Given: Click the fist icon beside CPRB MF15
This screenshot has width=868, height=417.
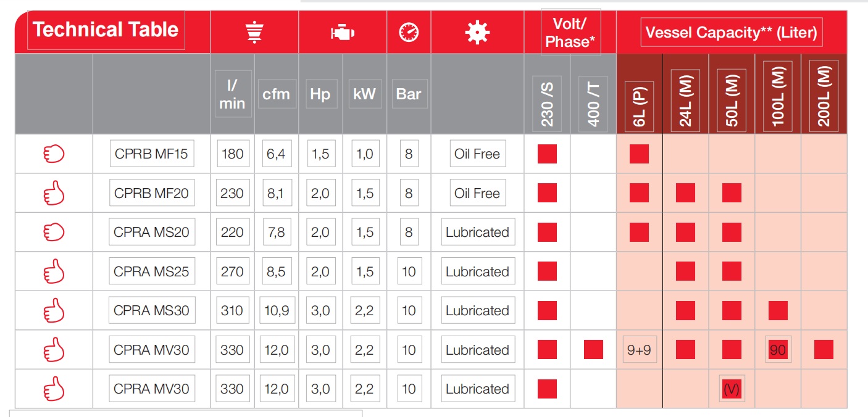Looking at the screenshot, I should [x=54, y=154].
